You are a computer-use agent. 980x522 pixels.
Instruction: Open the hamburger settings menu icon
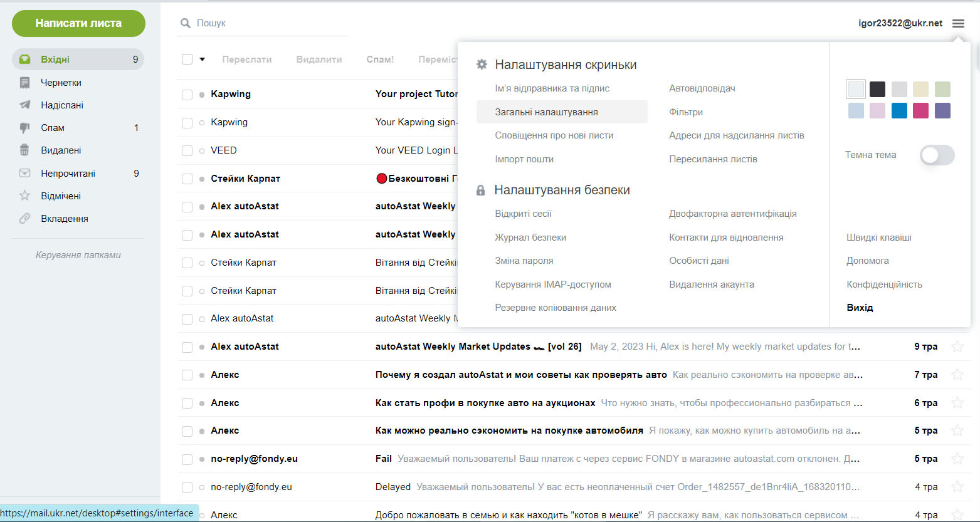pos(957,24)
